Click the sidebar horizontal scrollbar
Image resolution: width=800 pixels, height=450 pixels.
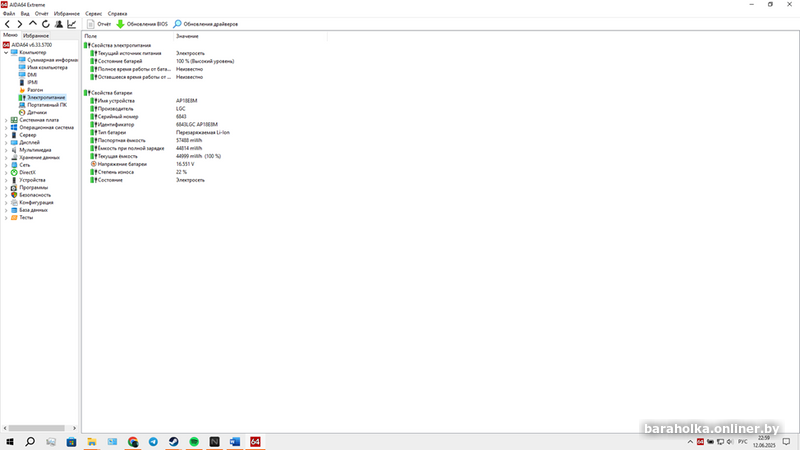tap(37, 428)
